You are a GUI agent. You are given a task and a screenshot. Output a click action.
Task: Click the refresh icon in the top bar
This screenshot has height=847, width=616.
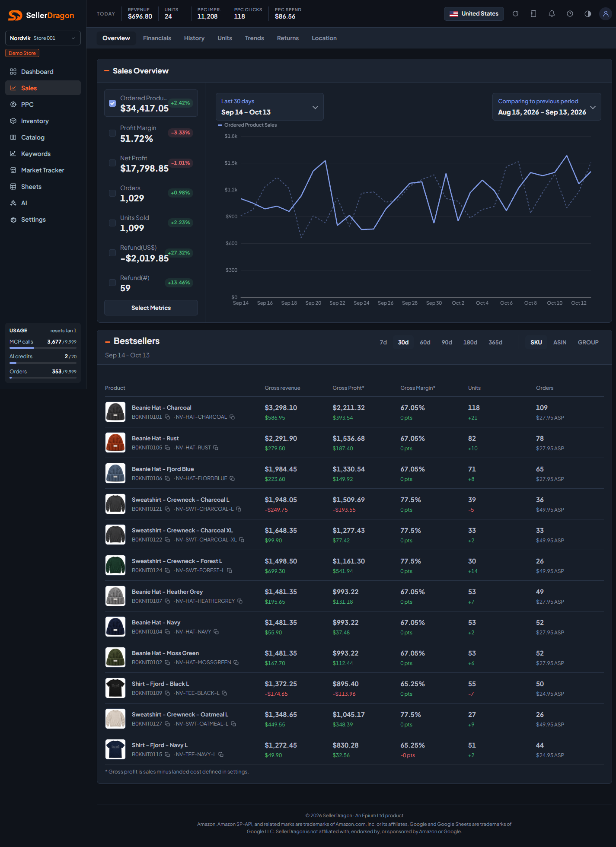[x=515, y=14]
